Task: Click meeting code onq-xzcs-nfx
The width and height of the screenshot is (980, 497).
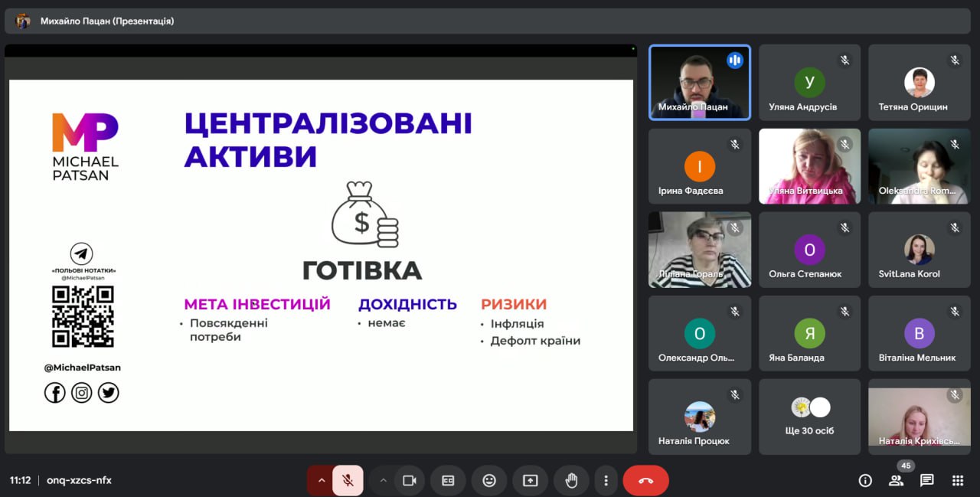Action: click(79, 480)
